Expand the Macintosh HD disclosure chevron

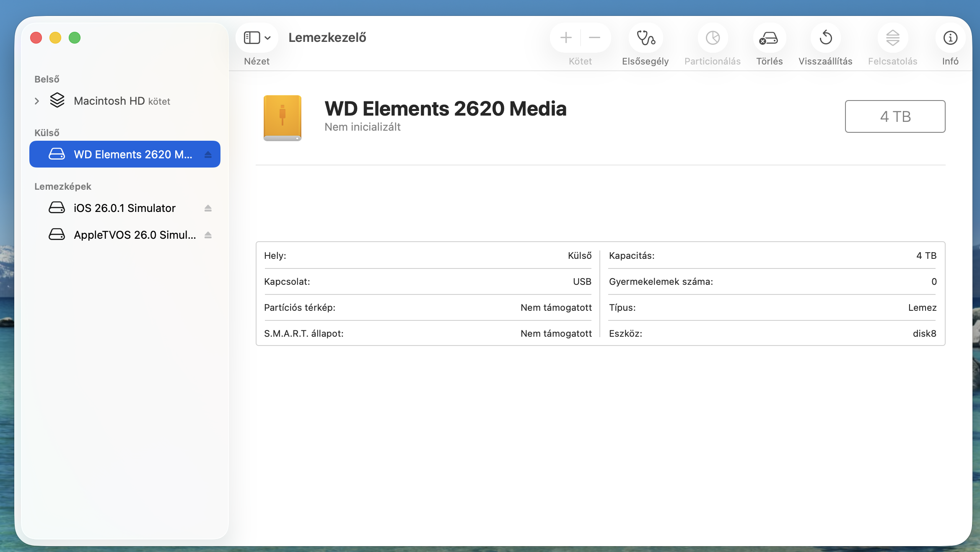pos(37,101)
